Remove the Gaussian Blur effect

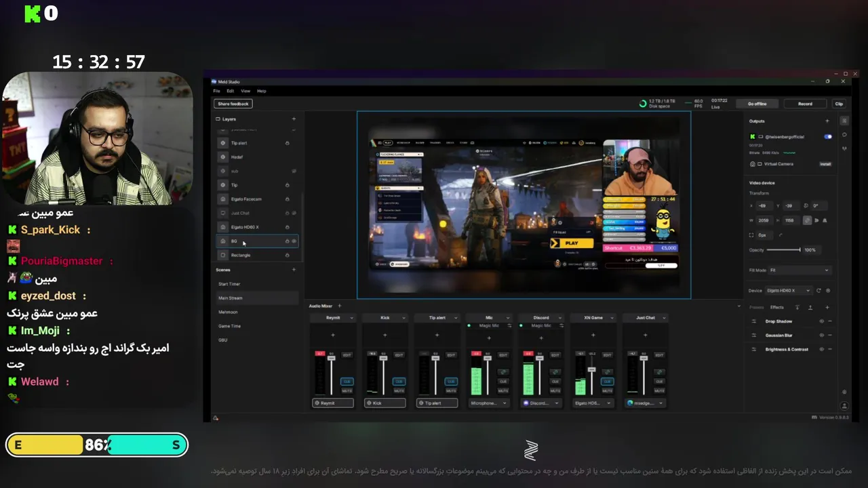[x=829, y=335]
